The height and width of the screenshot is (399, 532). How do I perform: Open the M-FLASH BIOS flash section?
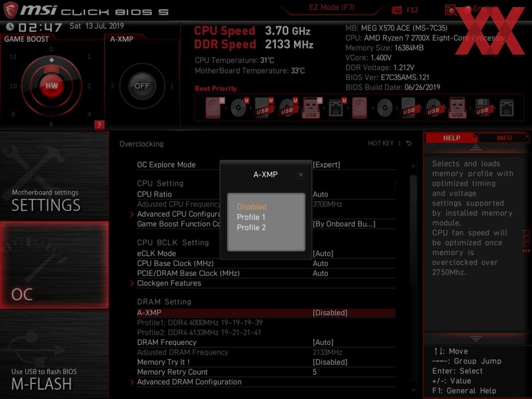click(54, 354)
